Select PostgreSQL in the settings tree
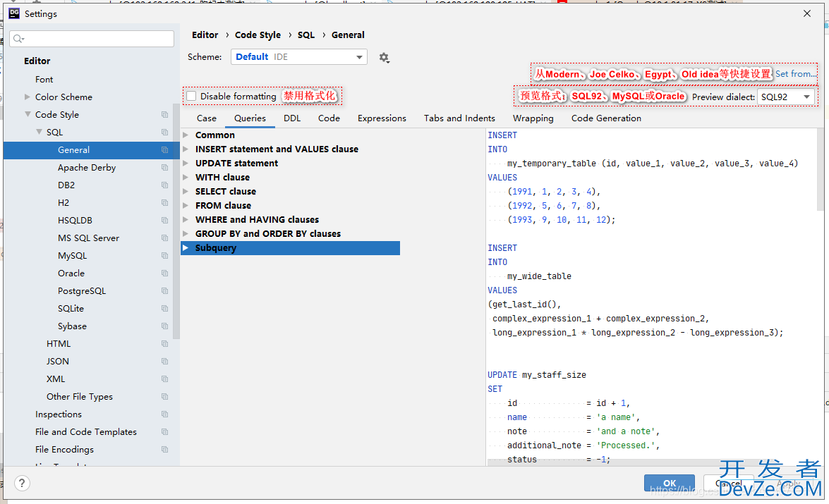Image resolution: width=829 pixels, height=504 pixels. (82, 291)
